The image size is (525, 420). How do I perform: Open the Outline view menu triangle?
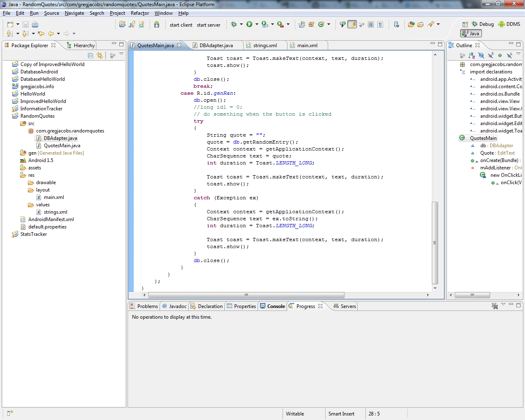[518, 53]
